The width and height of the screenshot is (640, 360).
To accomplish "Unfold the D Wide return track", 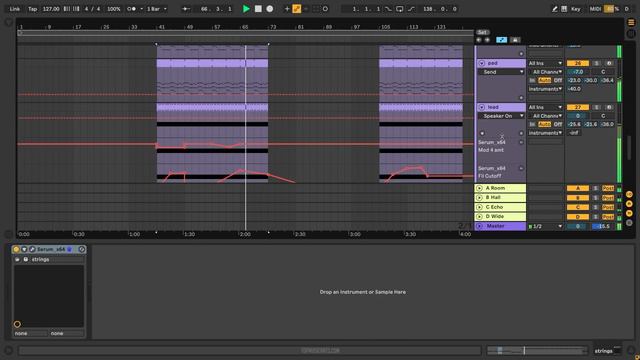I will coord(480,217).
